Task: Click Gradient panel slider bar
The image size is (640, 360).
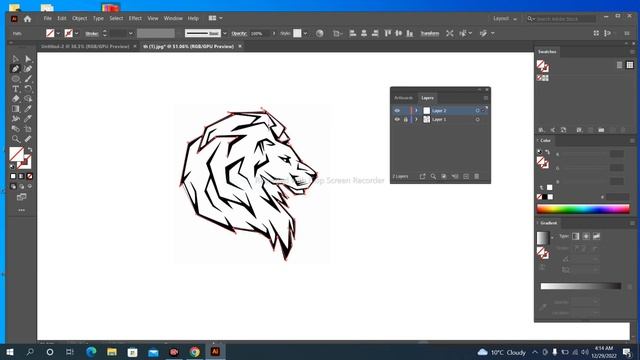Action: pyautogui.click(x=581, y=286)
